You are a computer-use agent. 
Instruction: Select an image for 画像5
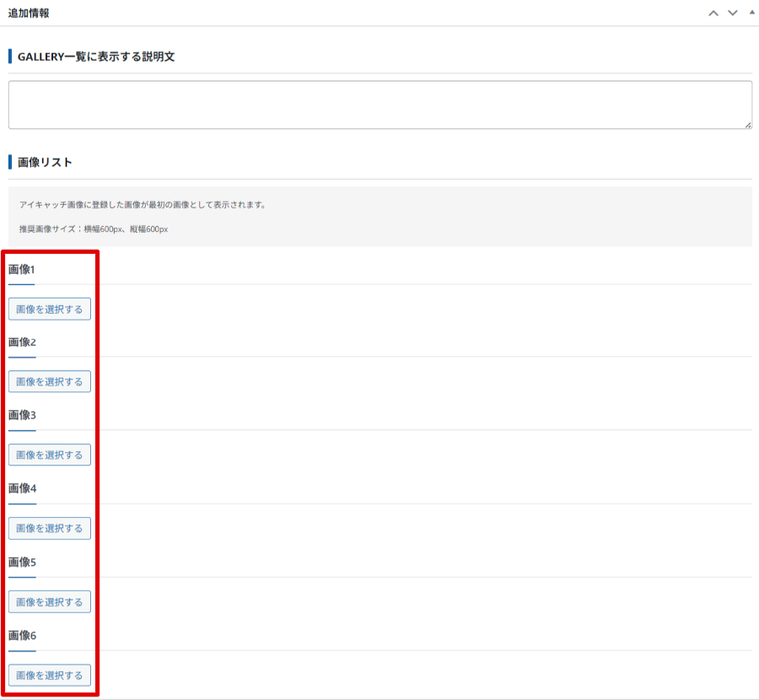[x=50, y=602]
